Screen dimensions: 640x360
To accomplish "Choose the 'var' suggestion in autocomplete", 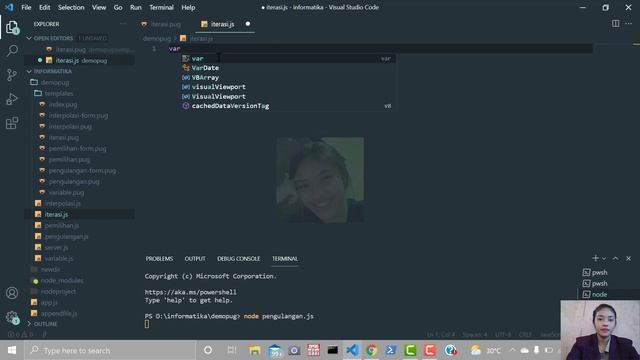I will click(288, 58).
